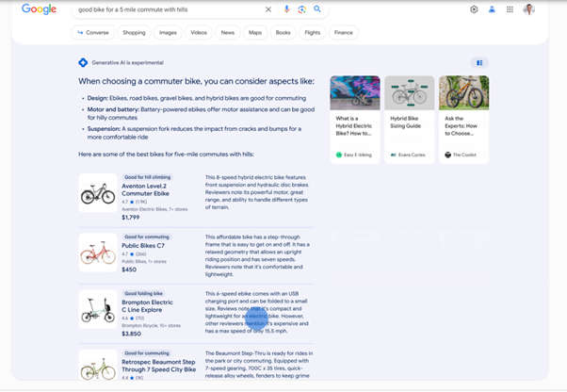
Task: Select the Converse filter chip
Action: [x=92, y=32]
